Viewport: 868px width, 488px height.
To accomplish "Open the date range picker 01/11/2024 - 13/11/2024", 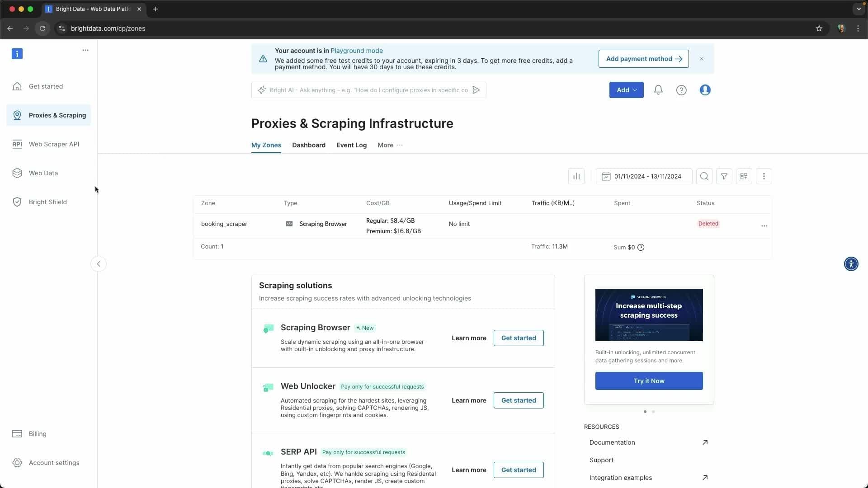I will pyautogui.click(x=644, y=176).
